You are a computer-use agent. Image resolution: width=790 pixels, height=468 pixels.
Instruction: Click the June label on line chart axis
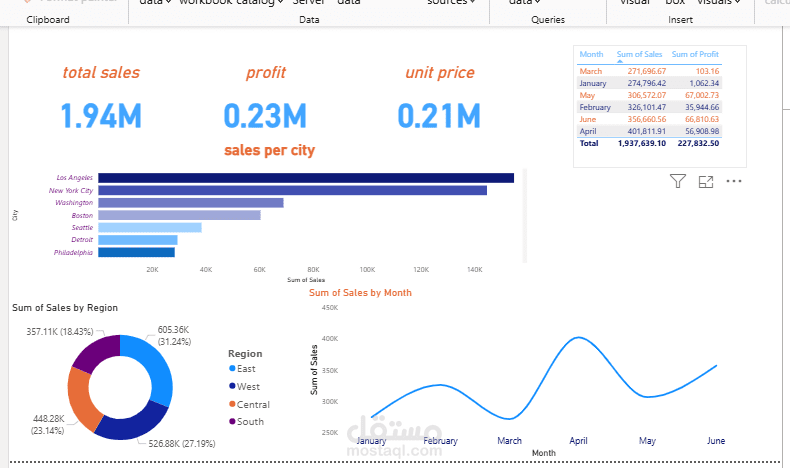[716, 441]
